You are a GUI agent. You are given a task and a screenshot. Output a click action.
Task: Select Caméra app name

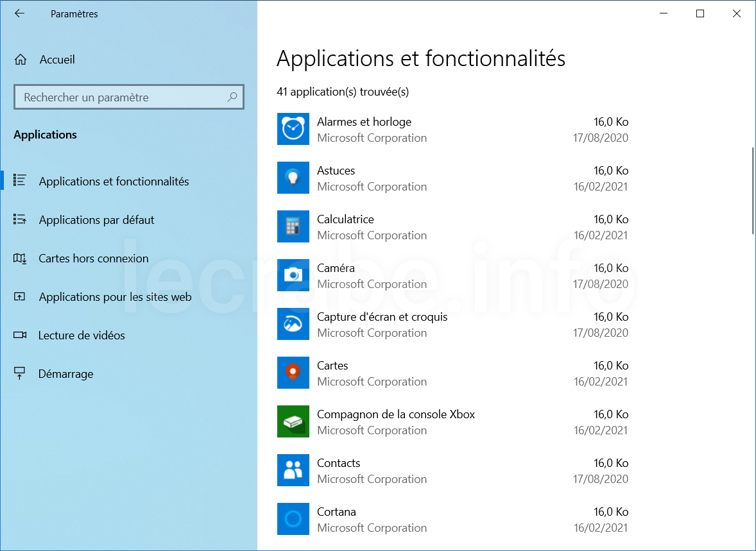coord(336,268)
